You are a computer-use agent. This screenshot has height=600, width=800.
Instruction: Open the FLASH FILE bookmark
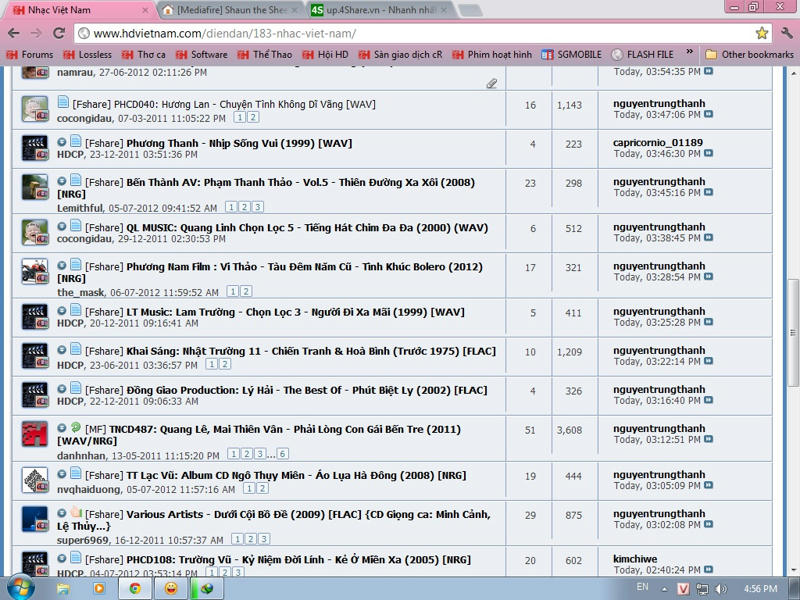pos(643,55)
